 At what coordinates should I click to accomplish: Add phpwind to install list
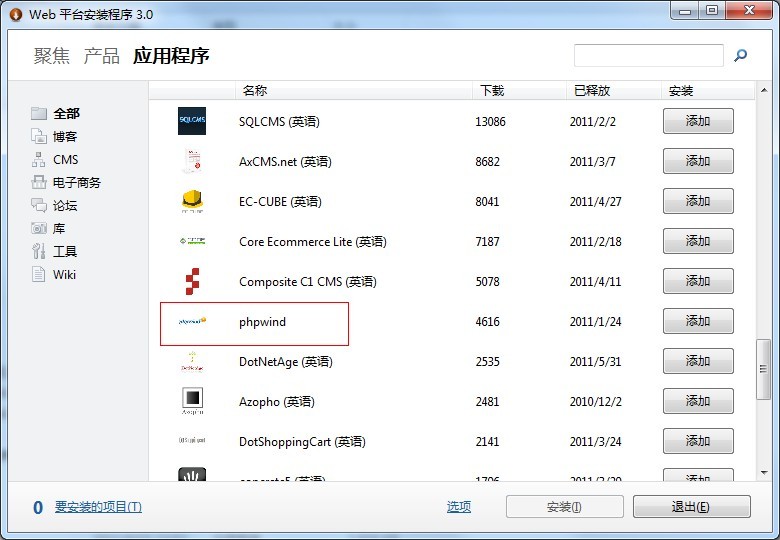tap(698, 321)
